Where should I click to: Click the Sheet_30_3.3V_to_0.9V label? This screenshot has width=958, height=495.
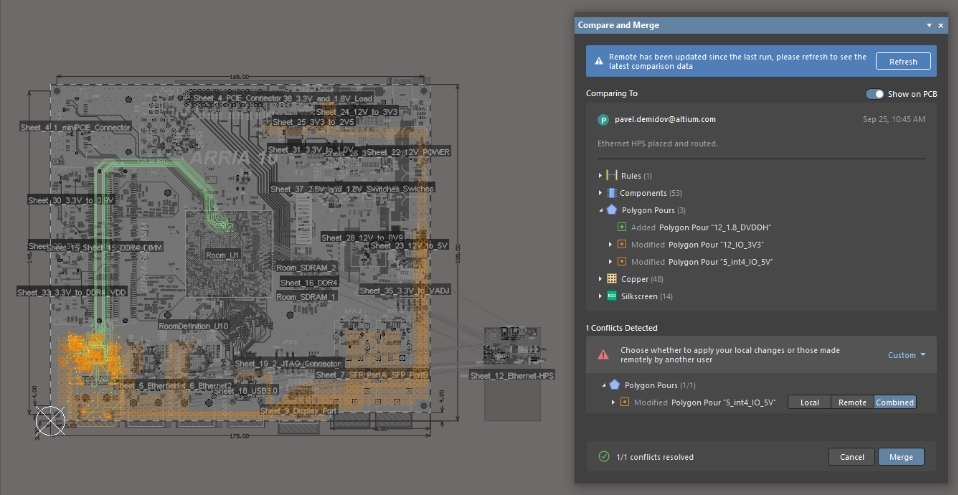click(x=71, y=200)
